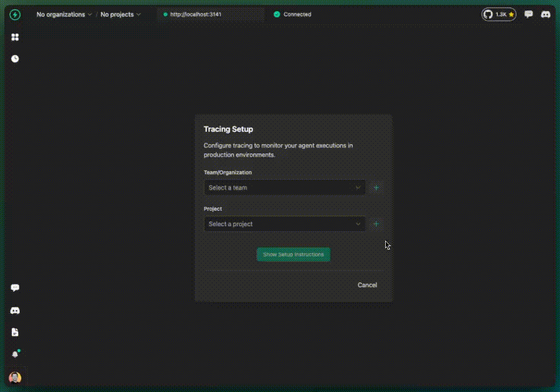Open the history clock icon in sidebar
The height and width of the screenshot is (392, 560).
click(15, 59)
